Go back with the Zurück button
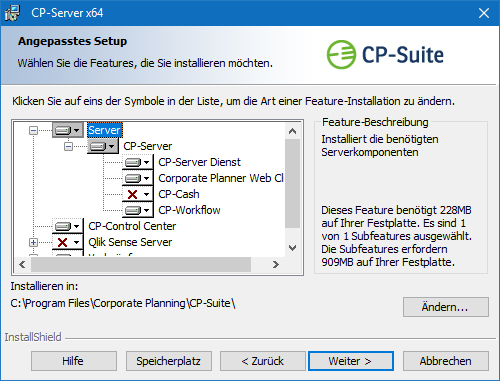 (x=263, y=361)
